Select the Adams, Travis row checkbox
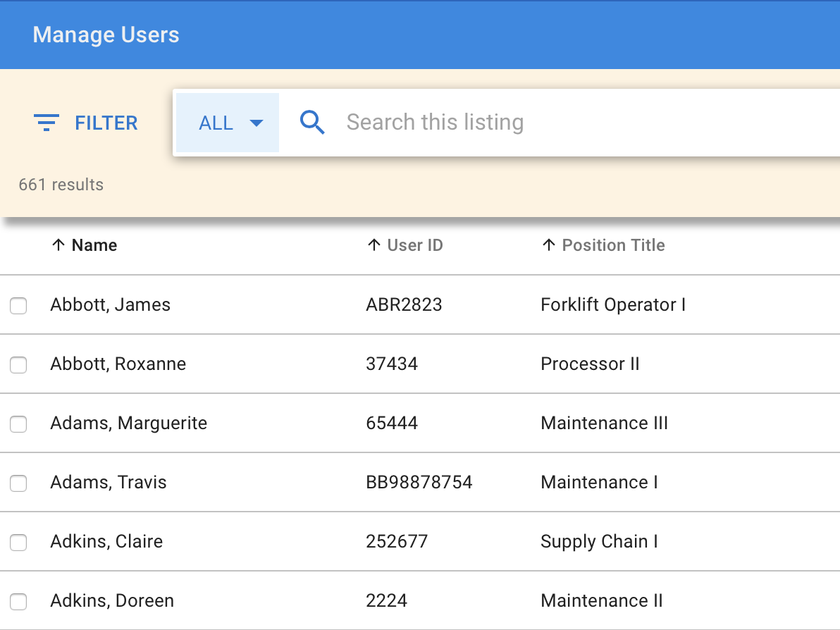The width and height of the screenshot is (840, 630). (18, 483)
